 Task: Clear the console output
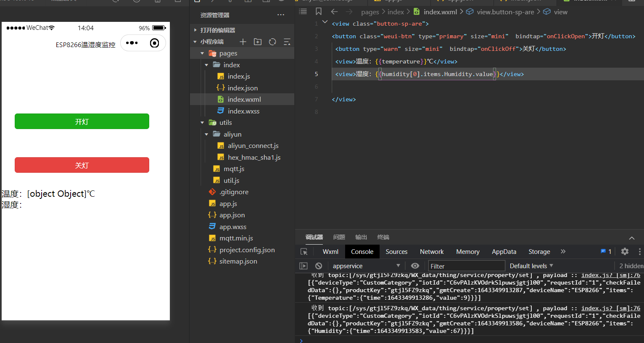point(319,266)
